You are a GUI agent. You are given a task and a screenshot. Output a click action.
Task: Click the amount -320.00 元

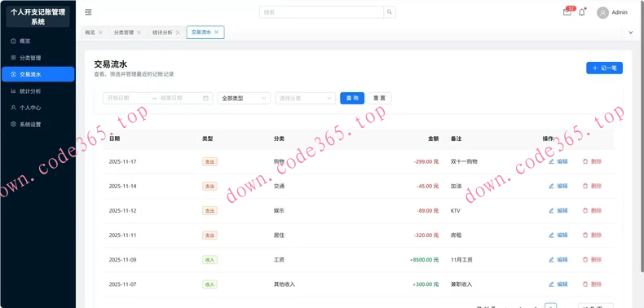click(426, 235)
